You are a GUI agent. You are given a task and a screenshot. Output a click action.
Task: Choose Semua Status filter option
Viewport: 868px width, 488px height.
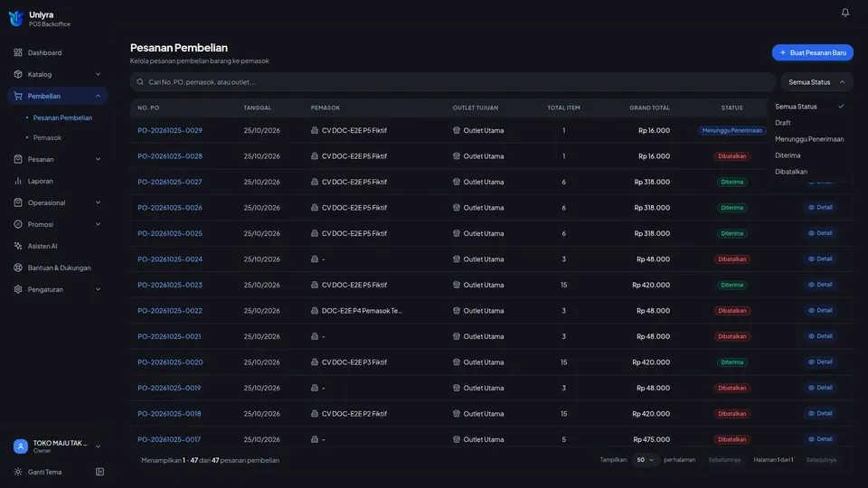pyautogui.click(x=809, y=107)
